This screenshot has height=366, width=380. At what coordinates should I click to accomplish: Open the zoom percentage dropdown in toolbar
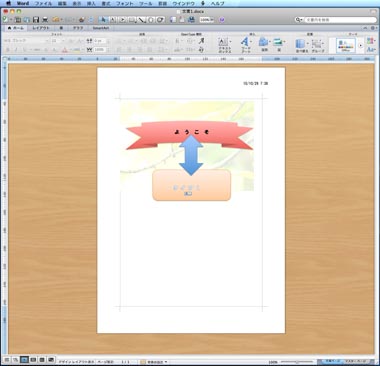pos(207,20)
